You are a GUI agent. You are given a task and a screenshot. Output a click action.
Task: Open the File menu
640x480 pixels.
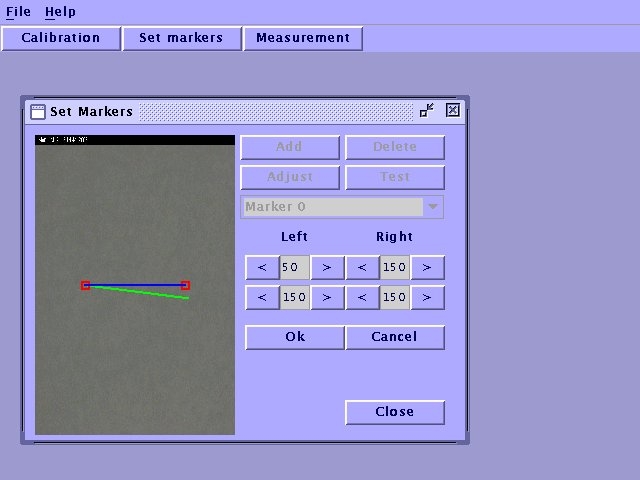point(18,12)
